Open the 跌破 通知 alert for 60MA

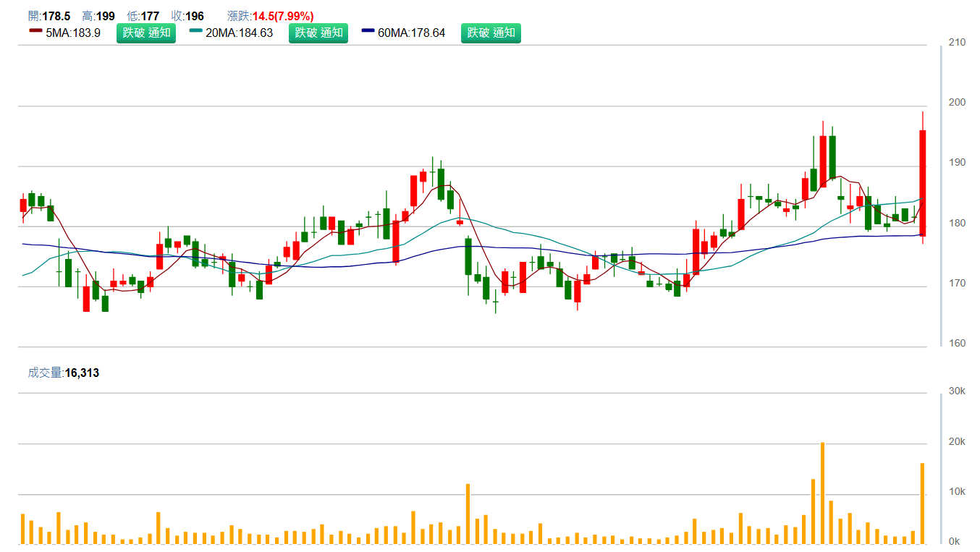click(491, 33)
